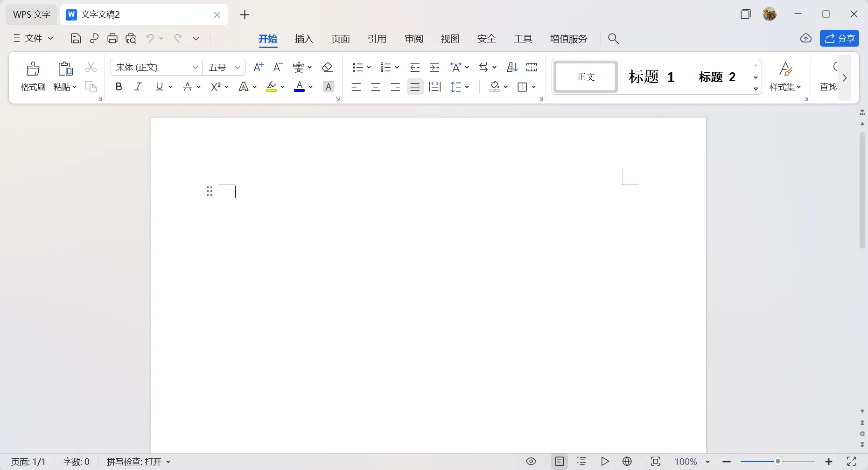Viewport: 868px width, 470px height.
Task: Click the Clear Formatting eraser icon
Action: [x=328, y=68]
